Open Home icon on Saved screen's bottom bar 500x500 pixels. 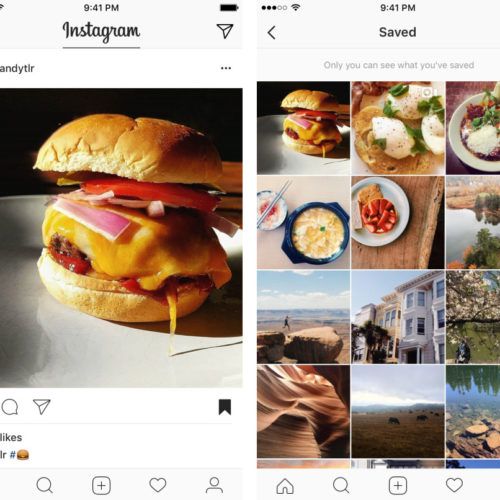pyautogui.click(x=285, y=485)
